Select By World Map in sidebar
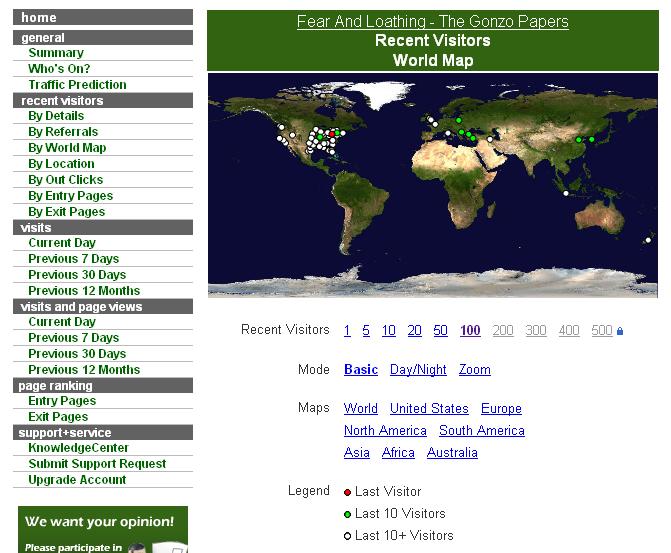671x553 pixels. point(67,148)
